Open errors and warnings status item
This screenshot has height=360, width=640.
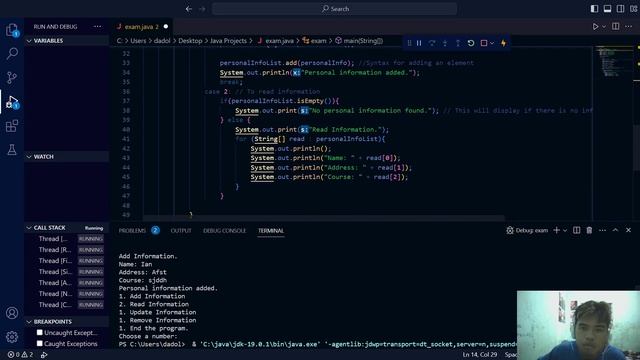point(20,355)
